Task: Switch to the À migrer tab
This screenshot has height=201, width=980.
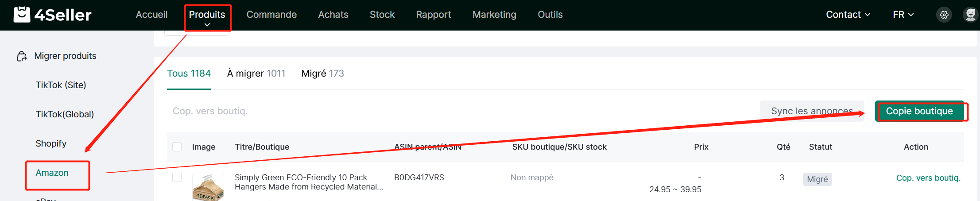Action: click(x=256, y=73)
